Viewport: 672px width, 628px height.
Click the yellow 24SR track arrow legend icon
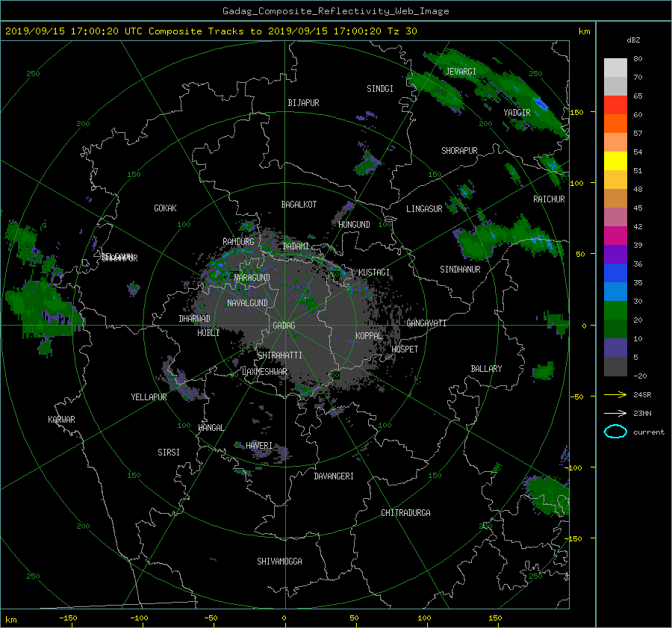(615, 394)
